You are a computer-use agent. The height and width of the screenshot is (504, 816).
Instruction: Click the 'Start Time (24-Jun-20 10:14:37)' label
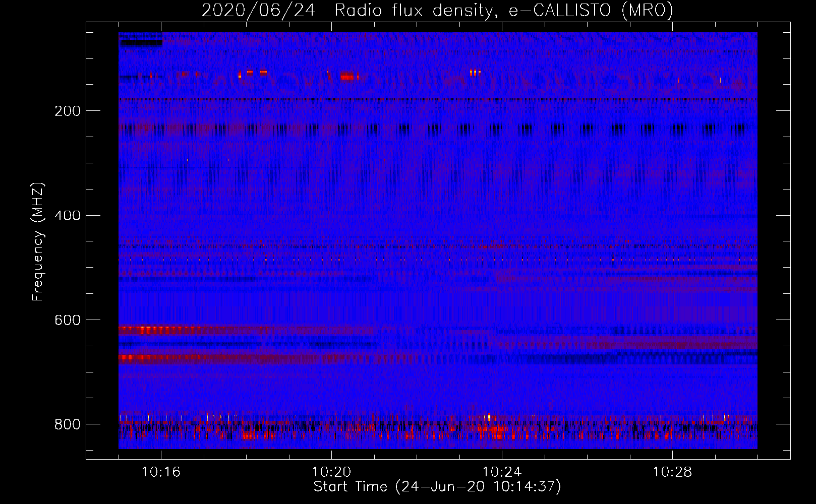tap(437, 487)
